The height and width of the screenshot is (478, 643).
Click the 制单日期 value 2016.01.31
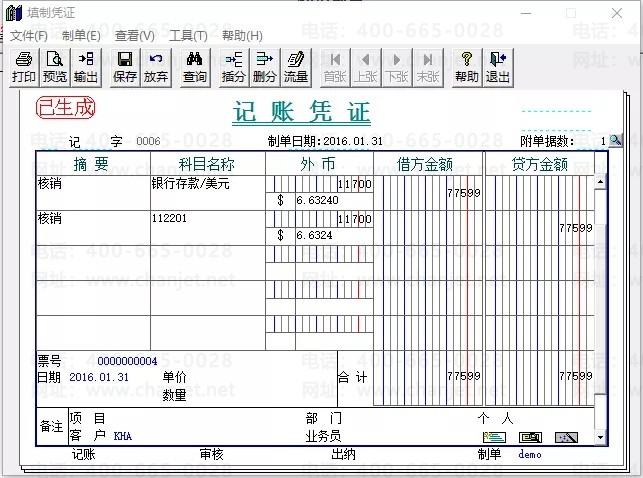coord(353,141)
